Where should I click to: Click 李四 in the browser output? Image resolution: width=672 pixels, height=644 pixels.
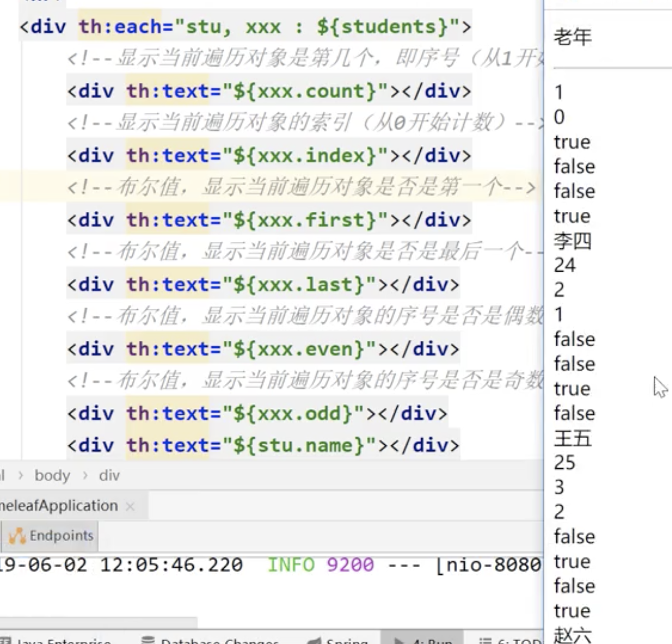point(572,241)
